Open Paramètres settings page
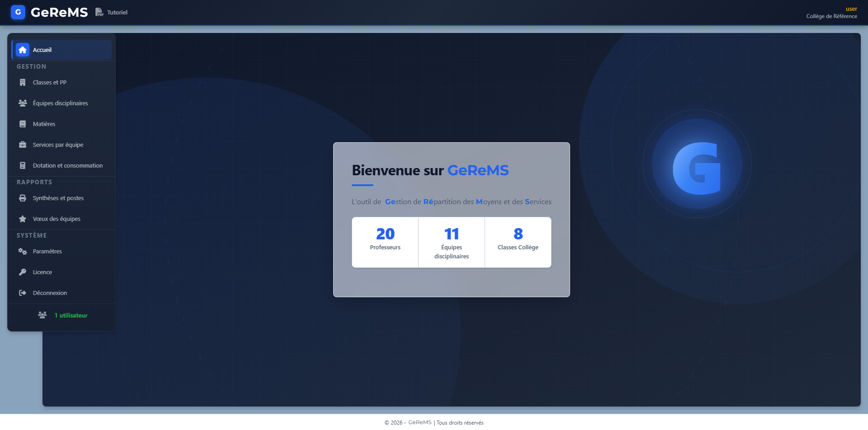This screenshot has height=430, width=868. pyautogui.click(x=61, y=251)
